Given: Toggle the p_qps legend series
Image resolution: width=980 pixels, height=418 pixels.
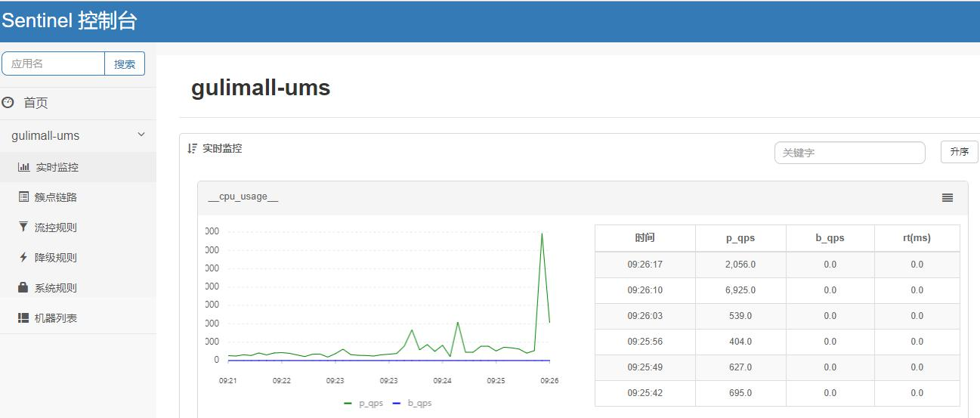Looking at the screenshot, I should click(x=364, y=403).
